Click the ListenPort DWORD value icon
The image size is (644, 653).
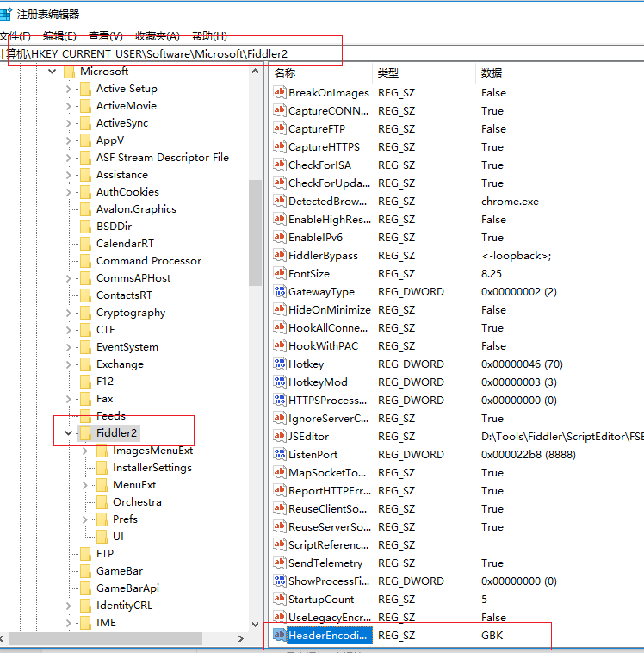coord(279,454)
